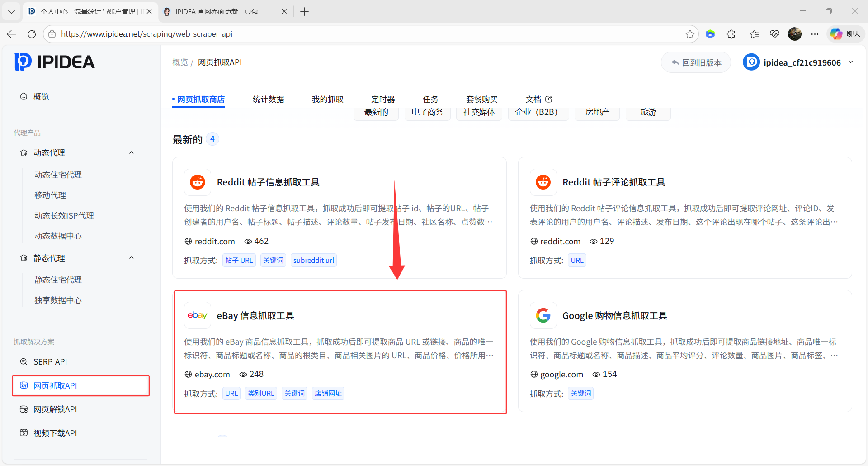Viewport: 868px width, 466px height.
Task: Select the 网页抓取商店 tab
Action: [x=201, y=99]
